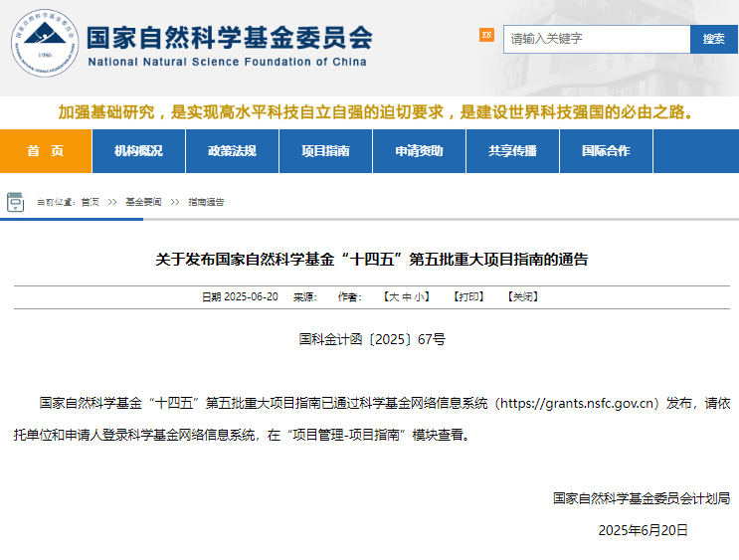Open the 政策法规 navigation menu
739x560 pixels.
click(x=232, y=151)
